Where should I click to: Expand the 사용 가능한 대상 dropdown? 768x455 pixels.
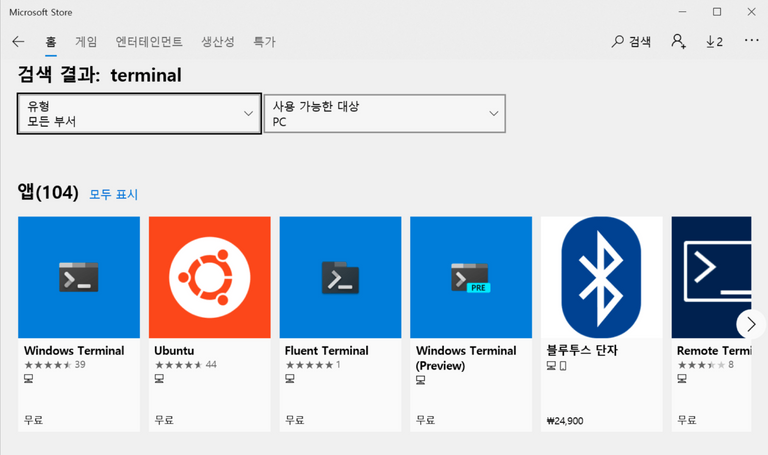click(x=384, y=114)
